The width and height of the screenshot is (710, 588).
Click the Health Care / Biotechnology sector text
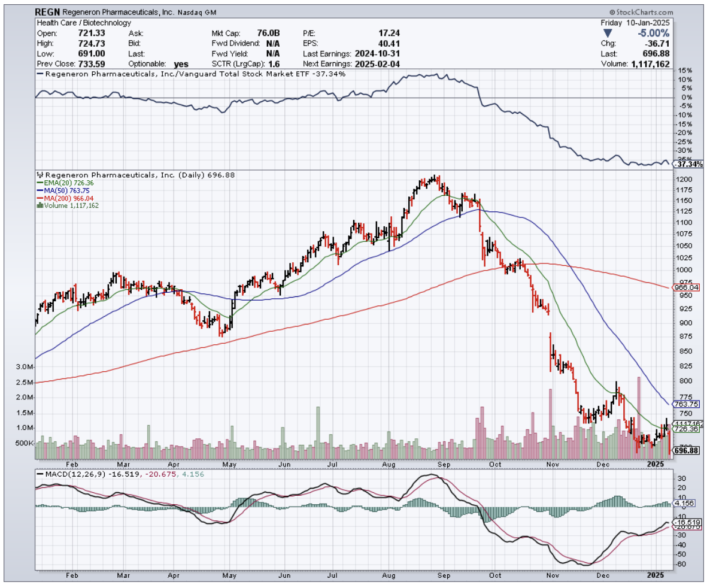[x=83, y=23]
